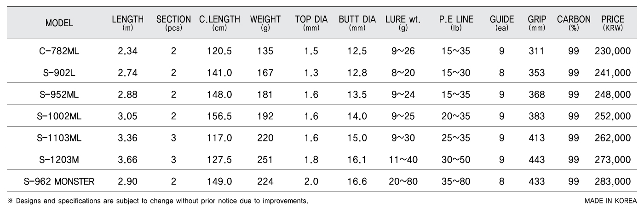Select the S-962 MONSTER model name
This screenshot has width=644, height=221.
point(59,182)
